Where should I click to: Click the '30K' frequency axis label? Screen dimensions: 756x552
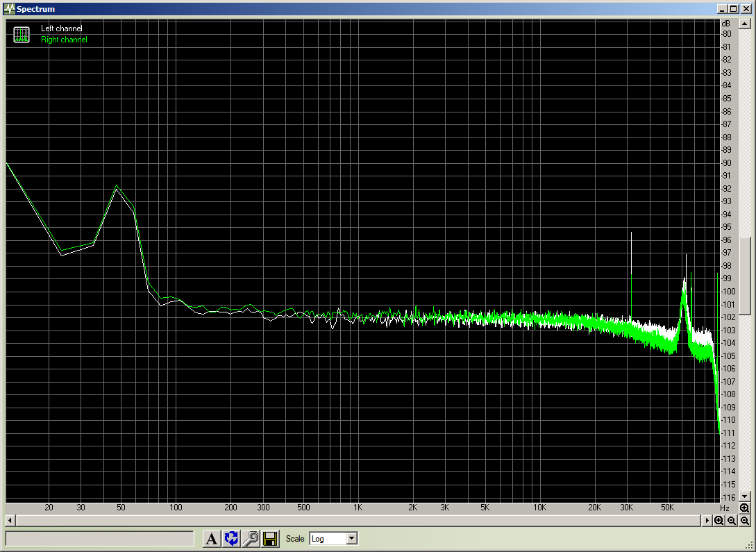627,508
